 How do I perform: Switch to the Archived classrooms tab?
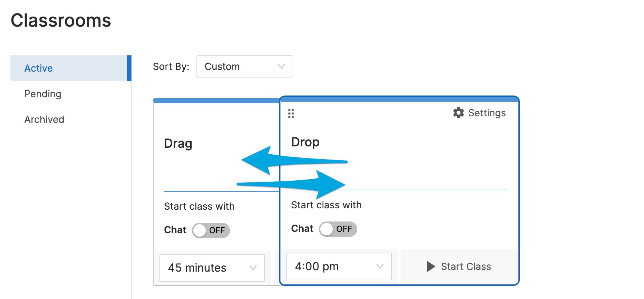[x=44, y=119]
